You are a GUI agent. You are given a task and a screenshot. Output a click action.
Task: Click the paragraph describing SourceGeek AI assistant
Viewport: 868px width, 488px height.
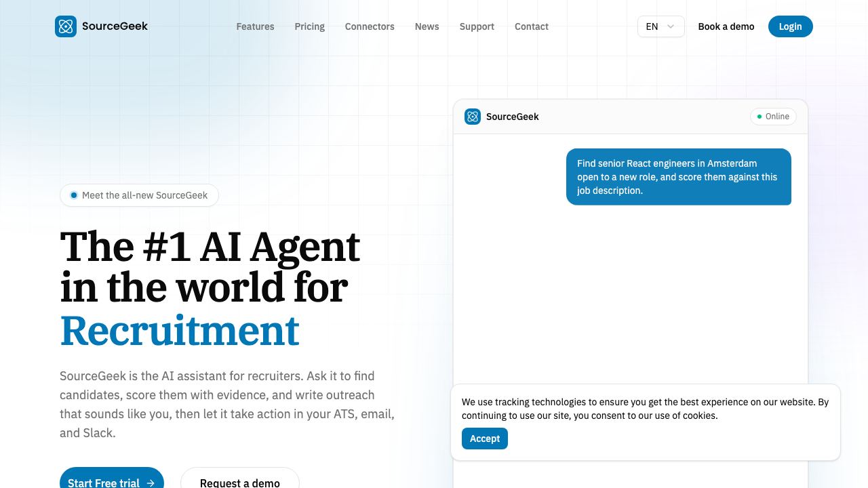point(227,405)
